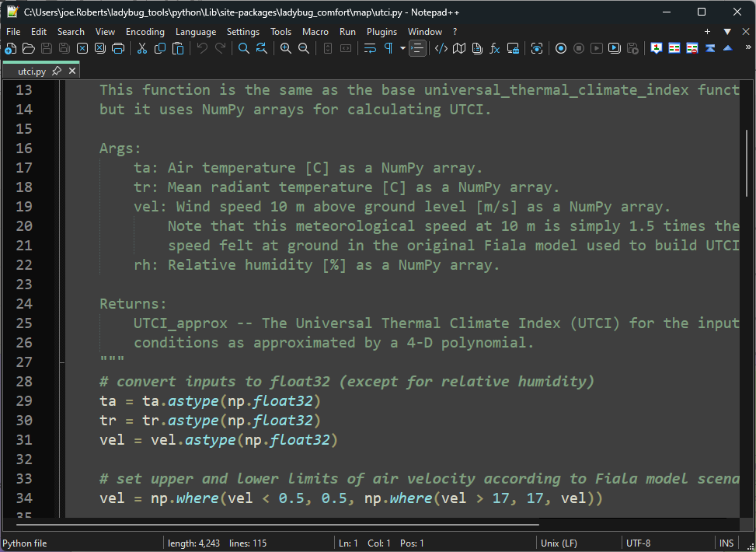Open the tab list down-arrow at top right
Image resolution: width=756 pixels, height=552 pixels.
727,32
